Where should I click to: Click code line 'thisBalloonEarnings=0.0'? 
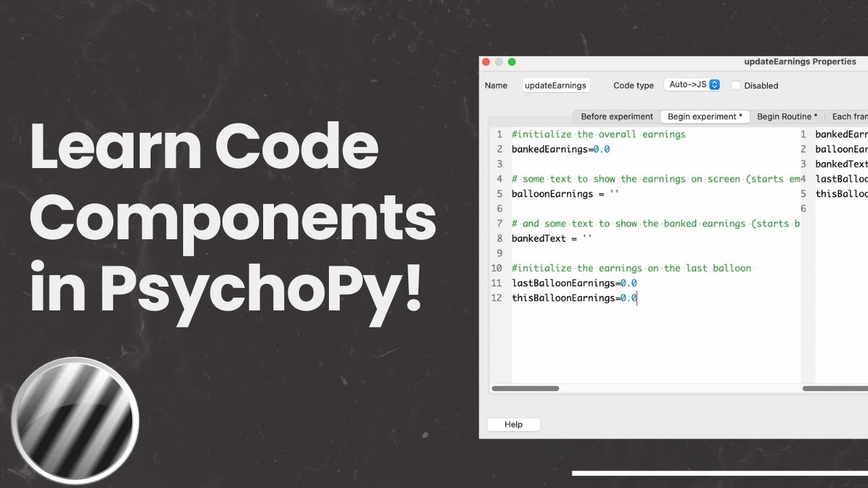point(574,298)
